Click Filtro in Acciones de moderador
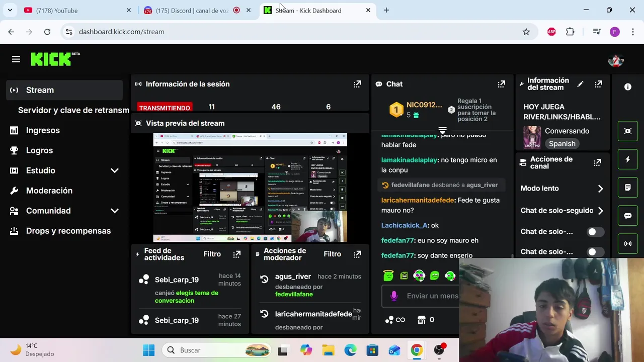This screenshot has height=362, width=644. pyautogui.click(x=333, y=254)
